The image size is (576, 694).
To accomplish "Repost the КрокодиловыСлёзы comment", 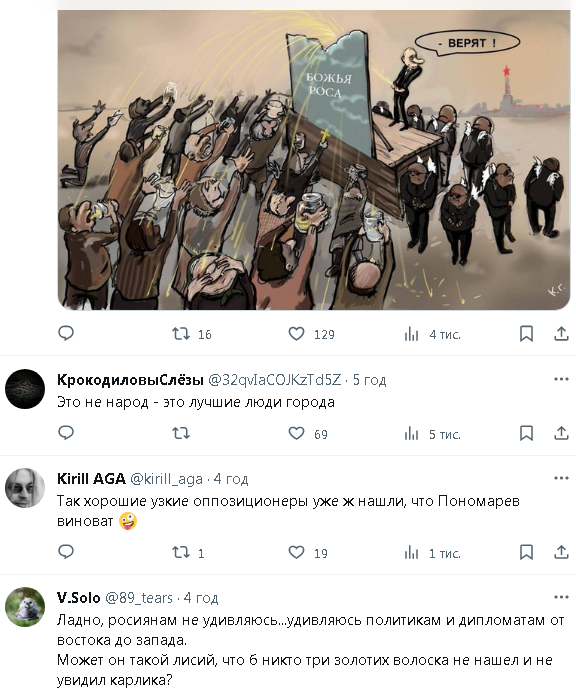I will click(x=181, y=433).
